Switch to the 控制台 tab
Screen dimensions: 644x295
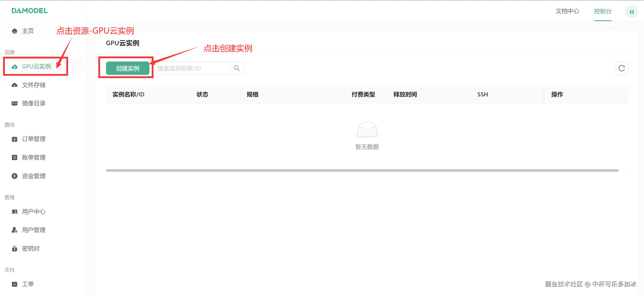pos(603,11)
